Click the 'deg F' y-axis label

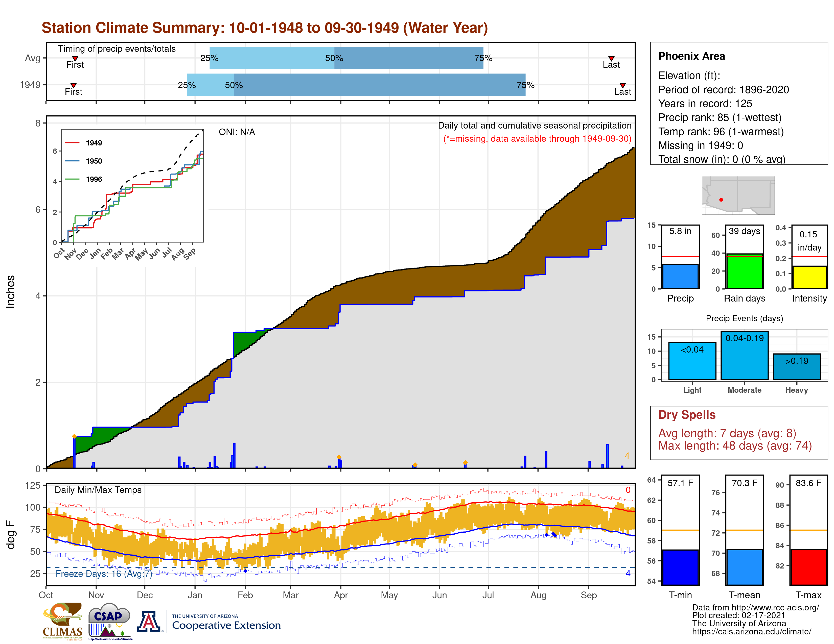pyautogui.click(x=10, y=535)
